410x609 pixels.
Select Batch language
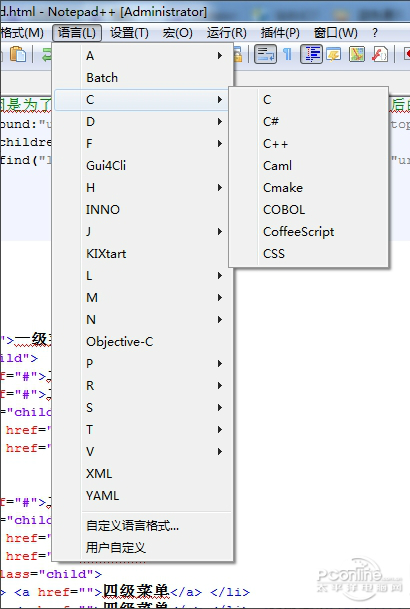(x=143, y=78)
